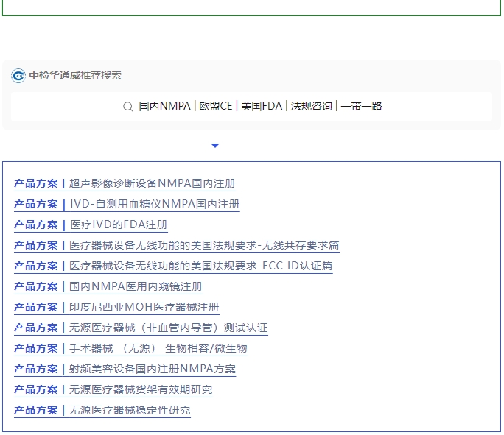Open 超声影像诊断设备NMPA国内注册 link

coord(152,184)
